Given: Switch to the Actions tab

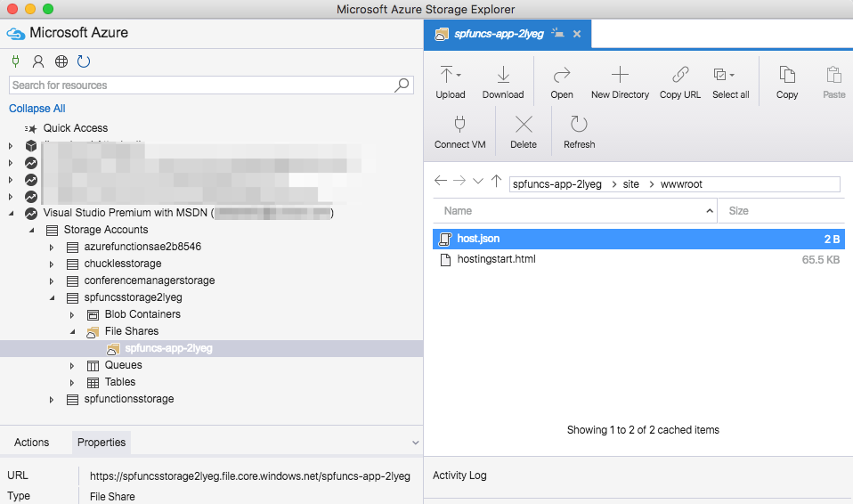Looking at the screenshot, I should [31, 443].
